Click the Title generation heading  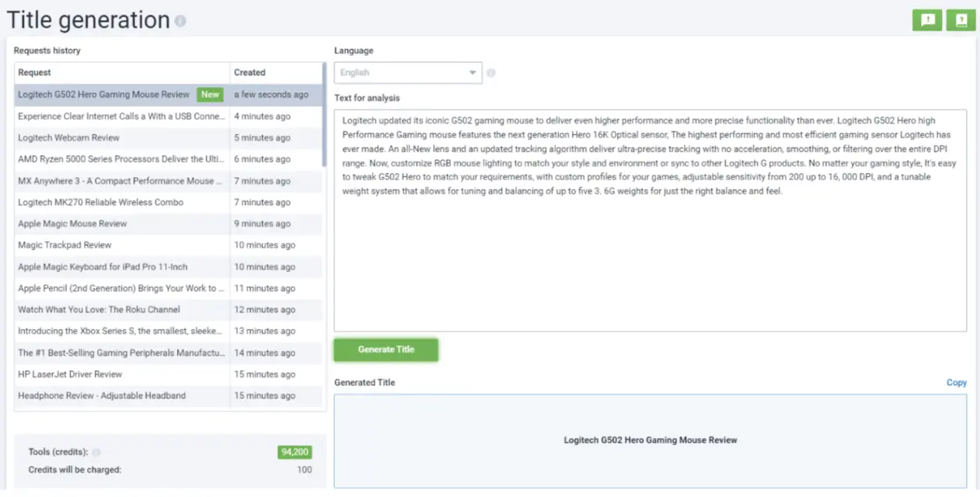pyautogui.click(x=89, y=20)
